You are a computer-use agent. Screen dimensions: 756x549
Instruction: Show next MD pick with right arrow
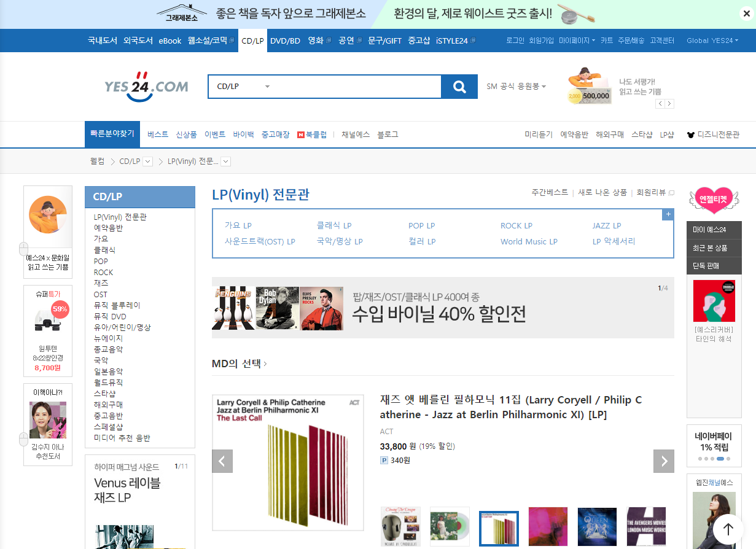664,461
